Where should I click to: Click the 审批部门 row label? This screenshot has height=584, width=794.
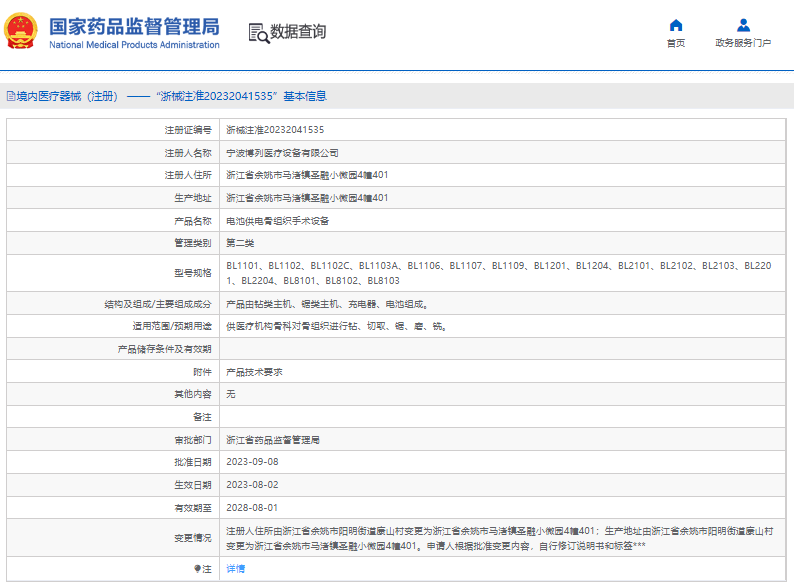[x=193, y=440]
